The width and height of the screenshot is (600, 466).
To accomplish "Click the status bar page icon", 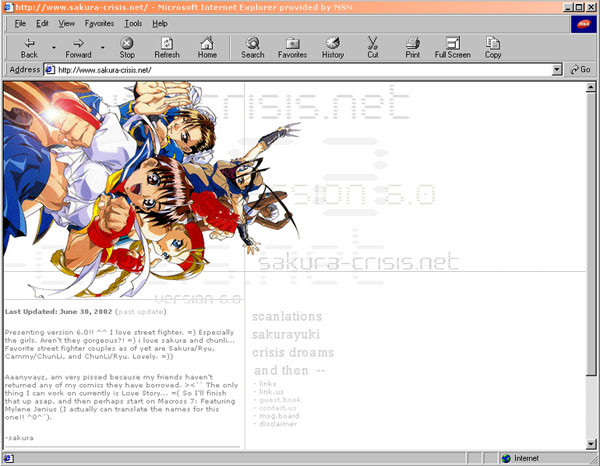I will [x=8, y=458].
